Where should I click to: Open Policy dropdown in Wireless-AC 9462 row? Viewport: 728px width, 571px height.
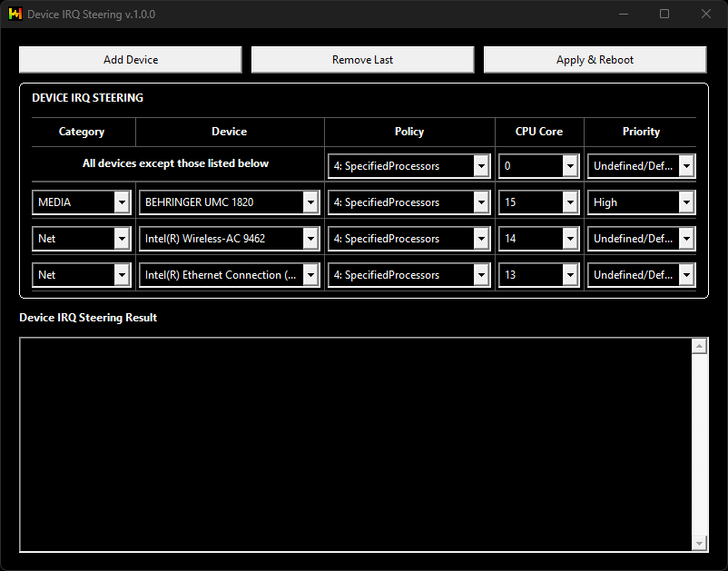(x=409, y=239)
